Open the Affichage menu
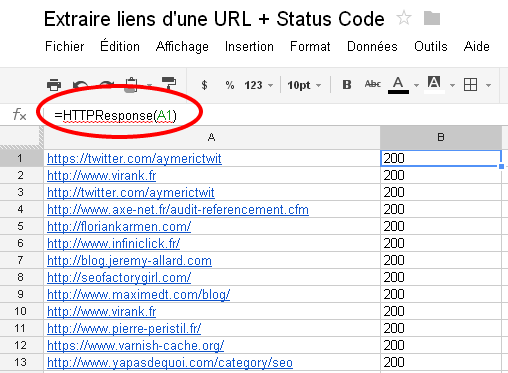This screenshot has width=508, height=373. click(x=182, y=47)
